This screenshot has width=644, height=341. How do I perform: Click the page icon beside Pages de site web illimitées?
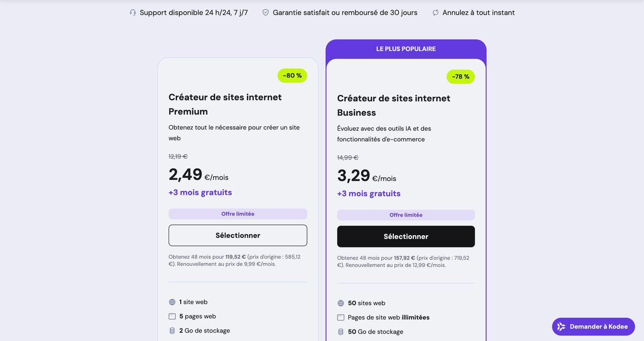click(340, 317)
